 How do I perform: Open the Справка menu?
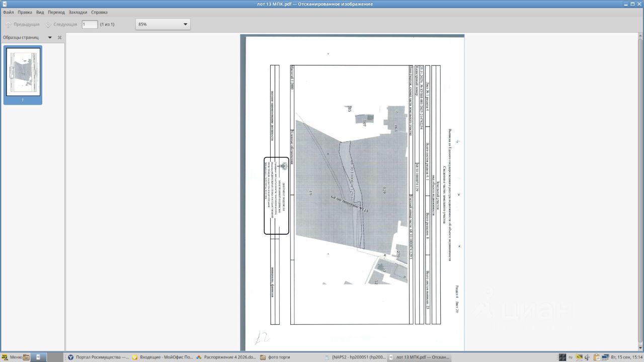click(99, 12)
